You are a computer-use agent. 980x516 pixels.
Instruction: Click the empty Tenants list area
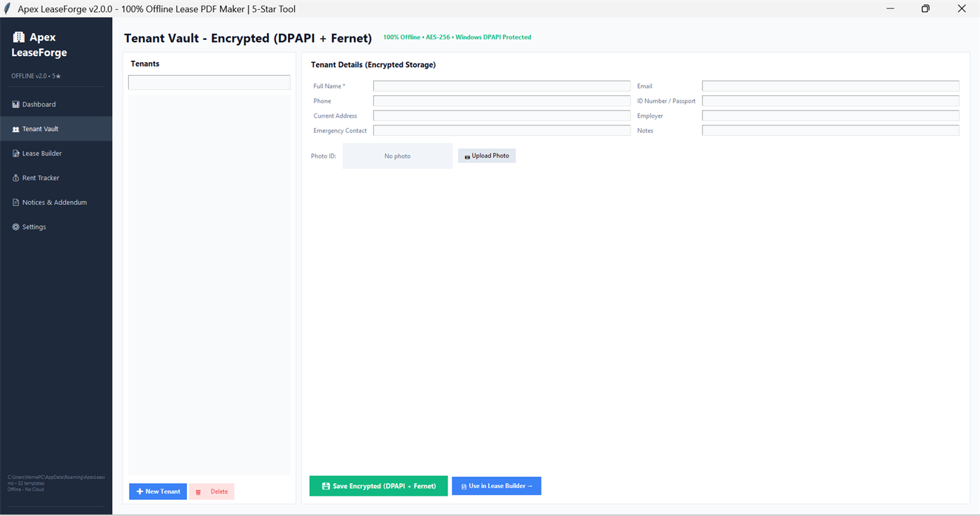pos(209,285)
